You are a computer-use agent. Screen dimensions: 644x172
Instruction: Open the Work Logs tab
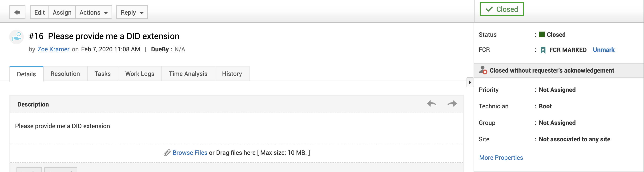point(140,74)
